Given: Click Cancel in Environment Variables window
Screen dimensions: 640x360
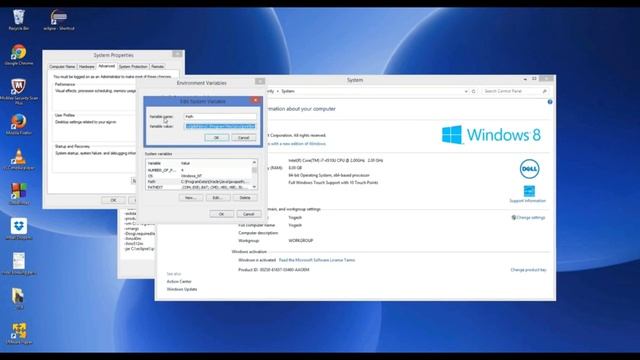Looking at the screenshot, I should pos(249,214).
